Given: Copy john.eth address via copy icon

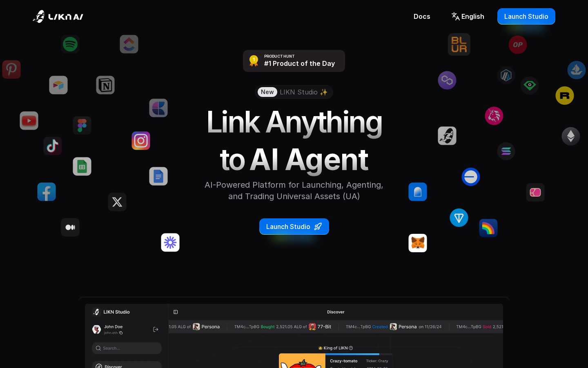Looking at the screenshot, I should click(121, 333).
